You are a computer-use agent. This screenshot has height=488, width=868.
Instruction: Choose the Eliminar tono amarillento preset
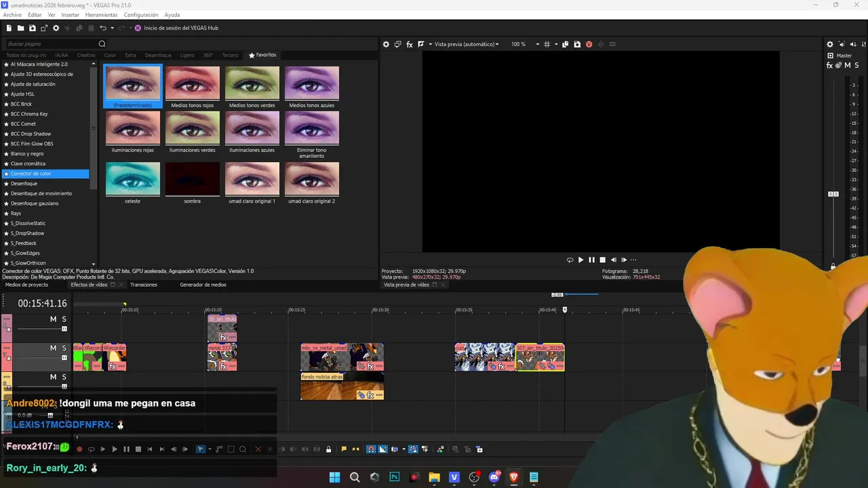(x=312, y=135)
